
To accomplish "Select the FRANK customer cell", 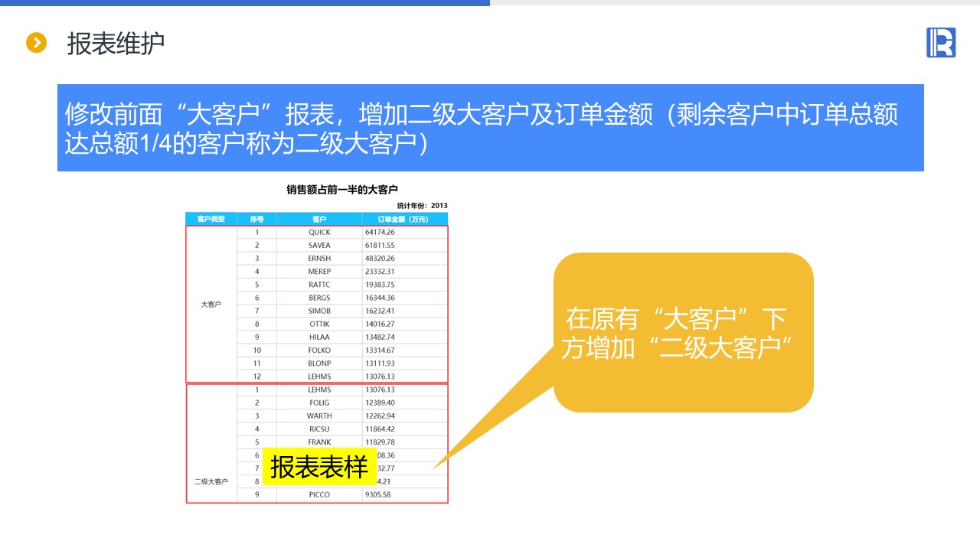I will coord(319,442).
